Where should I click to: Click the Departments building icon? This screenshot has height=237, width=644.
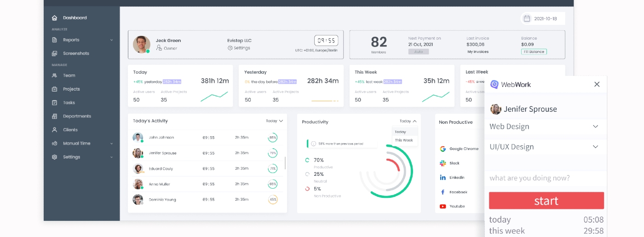coord(54,116)
